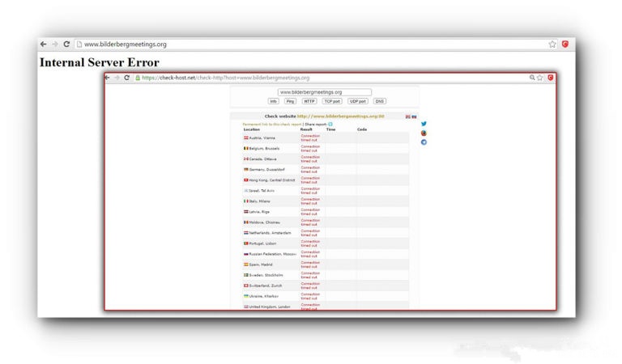
Task: Share the report via the Telegram icon
Action: tap(424, 142)
